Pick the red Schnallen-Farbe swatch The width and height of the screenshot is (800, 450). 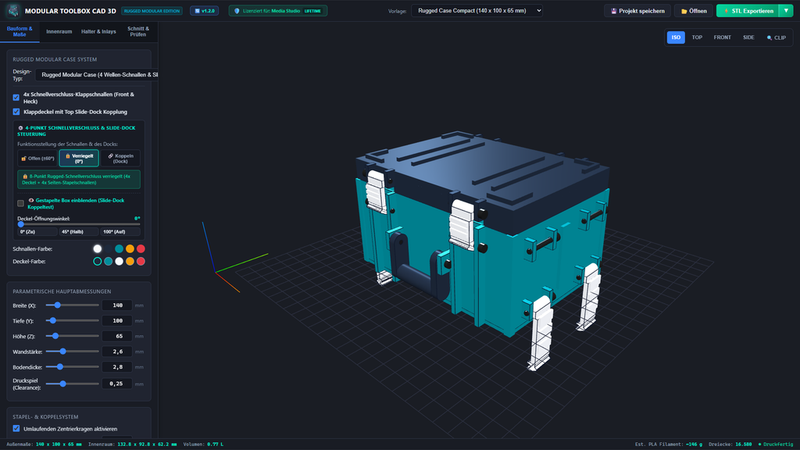click(x=141, y=249)
